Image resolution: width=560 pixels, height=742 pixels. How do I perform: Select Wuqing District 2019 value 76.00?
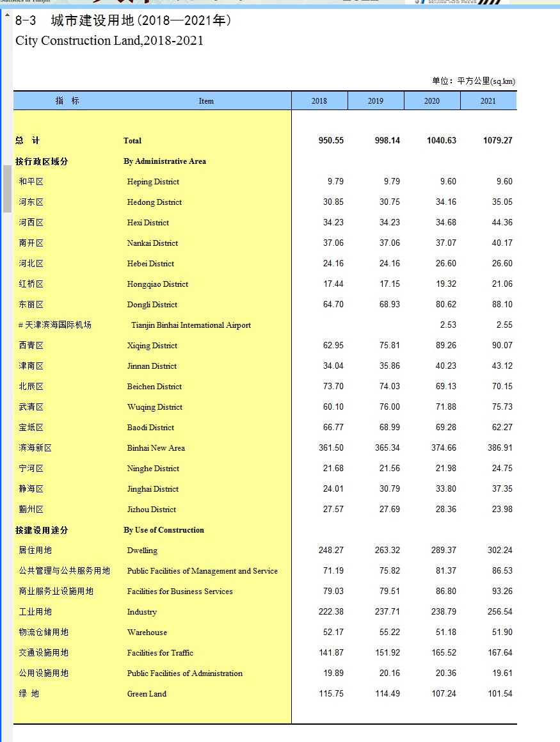pos(389,407)
